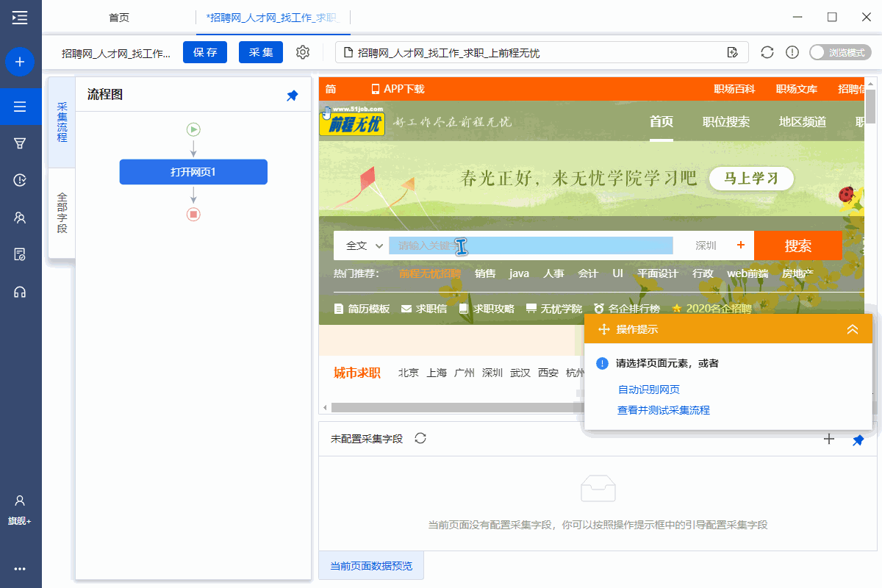Open the 简历模板 link
The height and width of the screenshot is (588, 882).
(362, 309)
